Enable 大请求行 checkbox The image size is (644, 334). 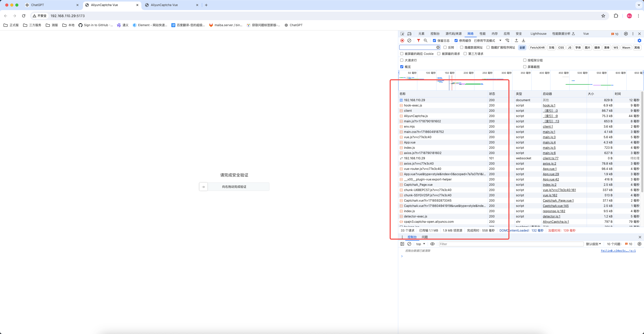click(402, 60)
